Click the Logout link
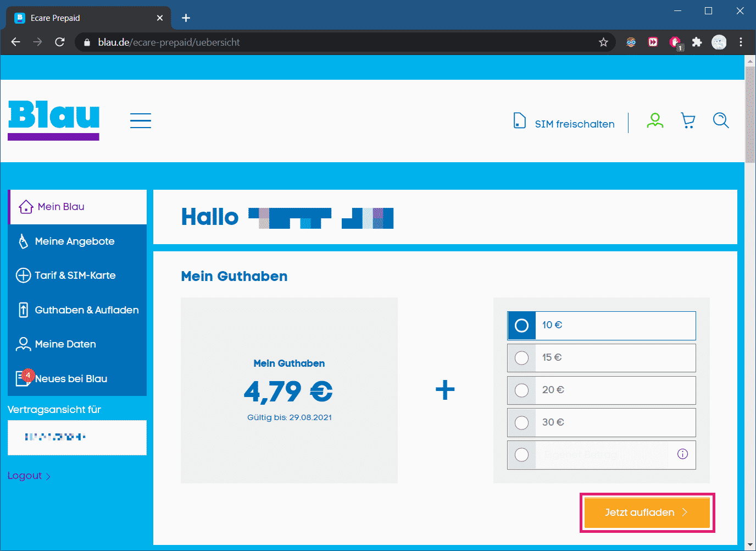 pyautogui.click(x=29, y=476)
